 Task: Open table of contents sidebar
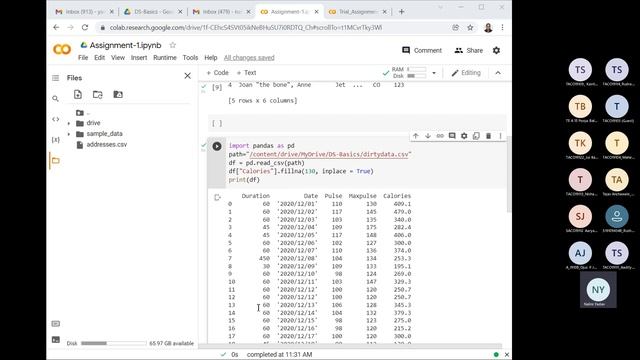[56, 78]
